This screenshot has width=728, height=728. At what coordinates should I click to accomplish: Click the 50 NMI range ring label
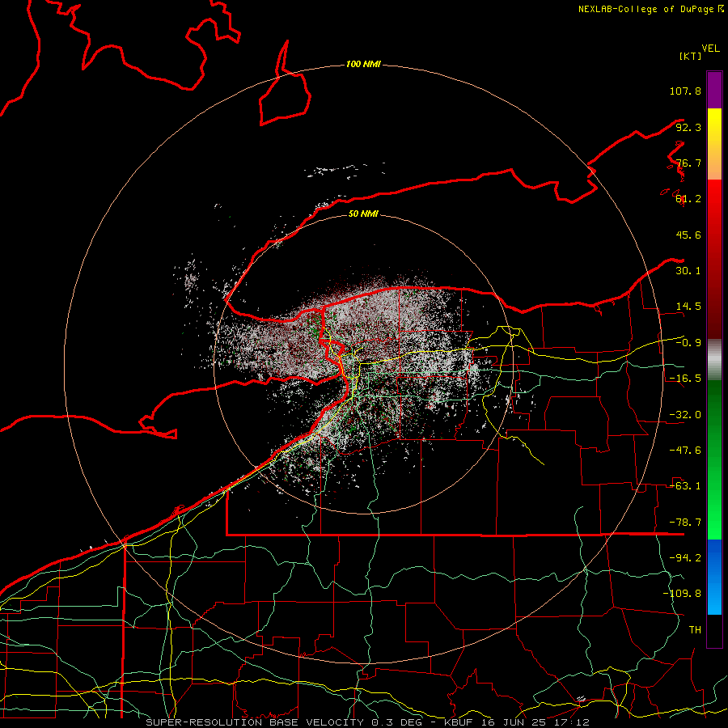(x=363, y=214)
